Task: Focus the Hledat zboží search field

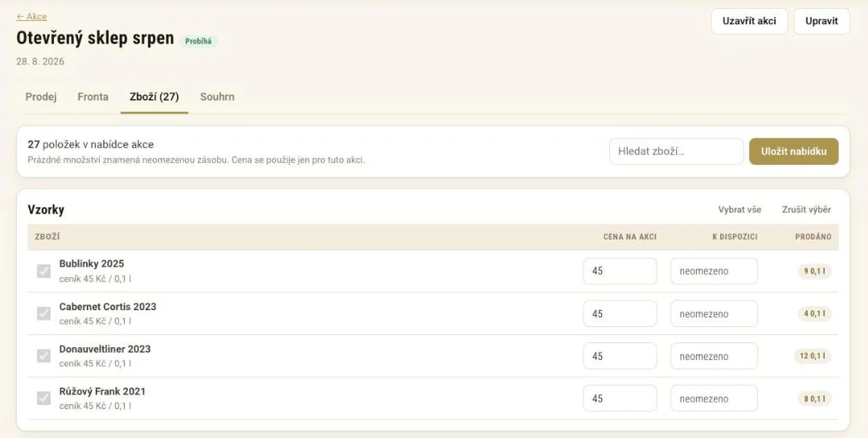Action: tap(676, 151)
